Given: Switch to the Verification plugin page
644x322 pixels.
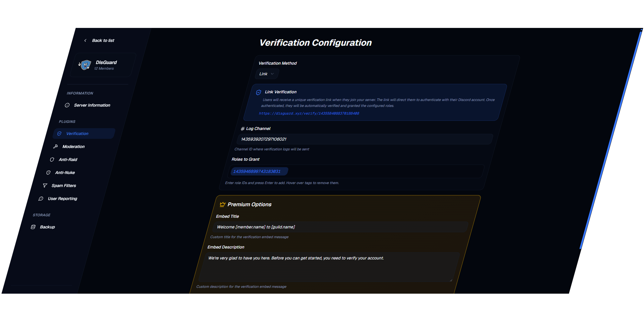Looking at the screenshot, I should (x=77, y=133).
